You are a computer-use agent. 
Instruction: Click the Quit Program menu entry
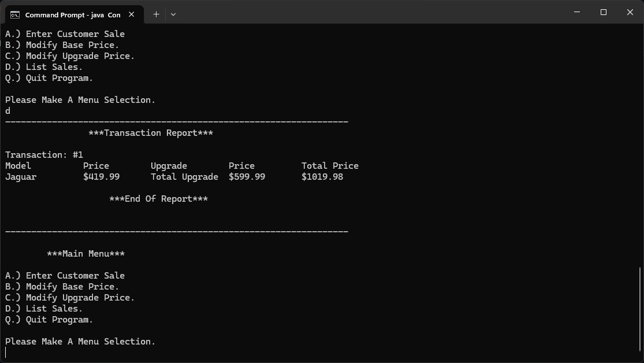(49, 320)
